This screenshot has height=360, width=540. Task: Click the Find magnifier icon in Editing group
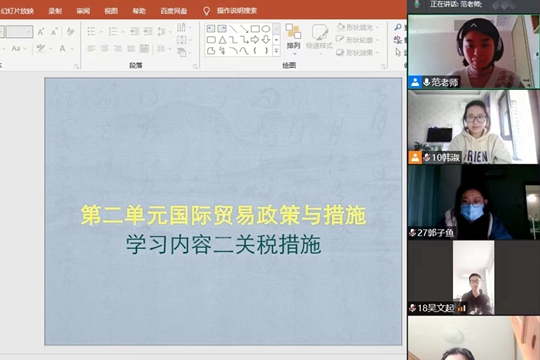[398, 27]
